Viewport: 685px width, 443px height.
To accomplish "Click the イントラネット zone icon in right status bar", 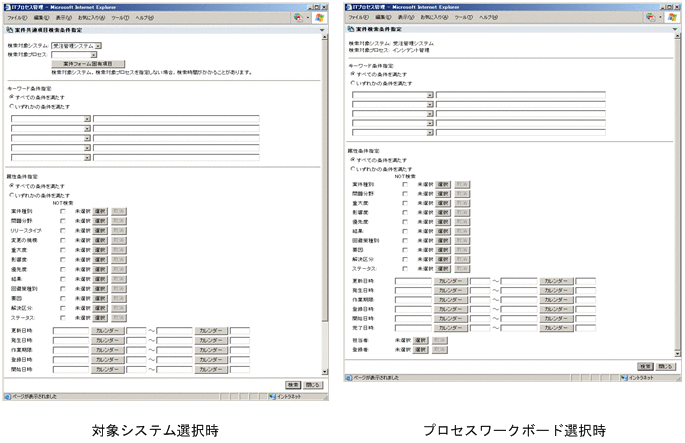I will [x=624, y=377].
